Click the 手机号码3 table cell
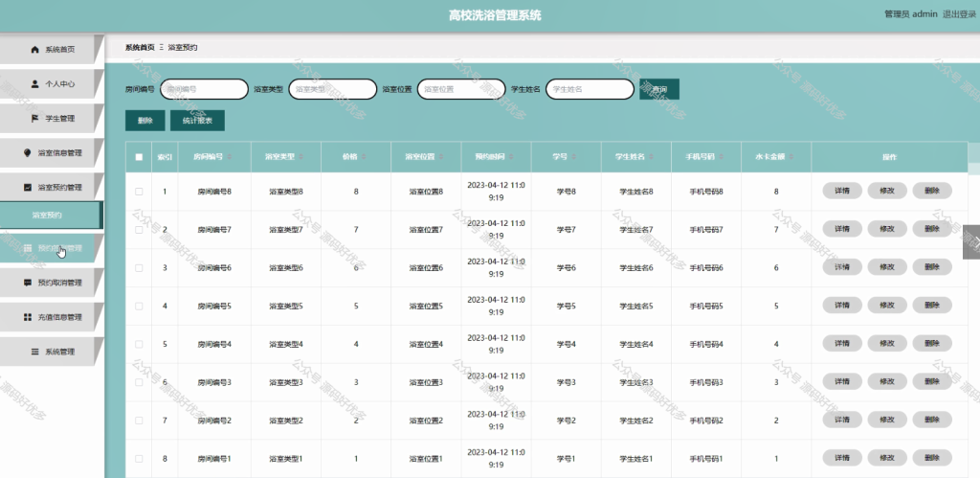The image size is (980, 478). 706,382
